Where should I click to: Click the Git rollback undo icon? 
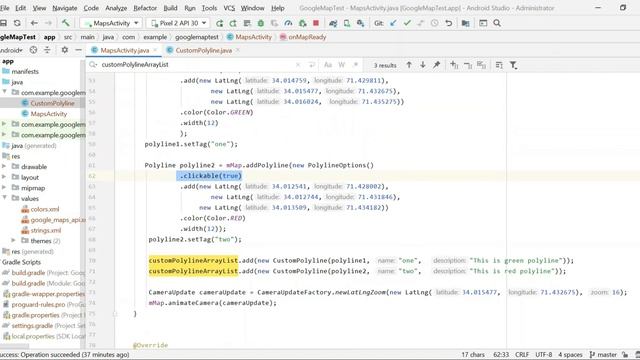click(449, 23)
